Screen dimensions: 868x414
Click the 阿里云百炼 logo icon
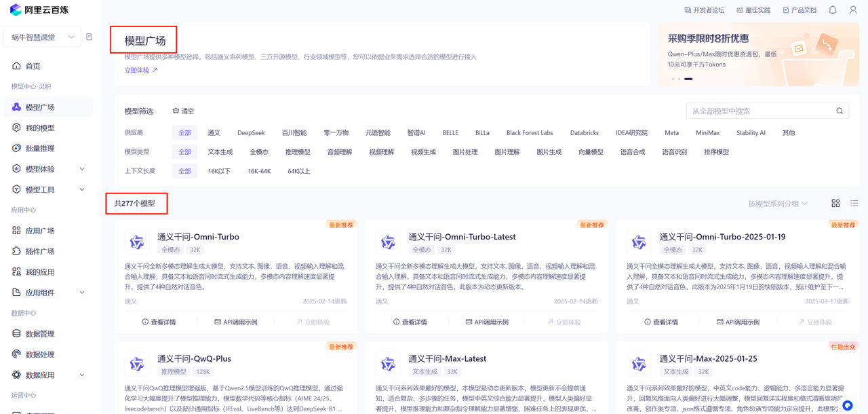[x=16, y=10]
